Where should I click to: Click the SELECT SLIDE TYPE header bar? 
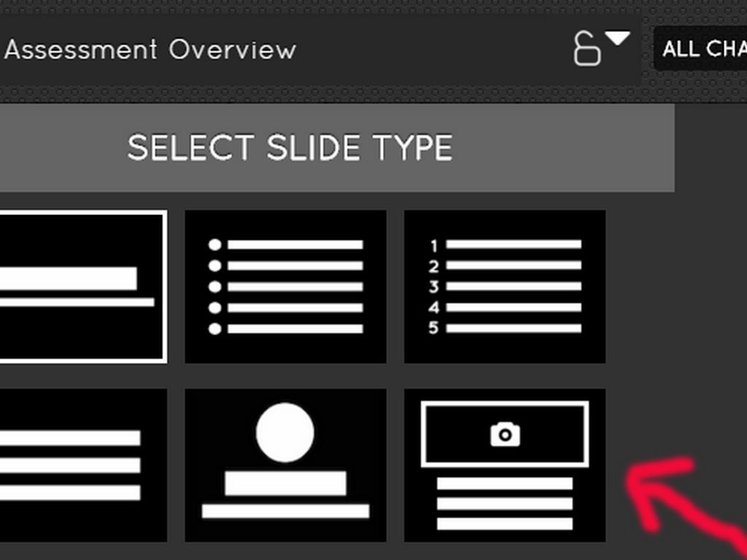(290, 148)
